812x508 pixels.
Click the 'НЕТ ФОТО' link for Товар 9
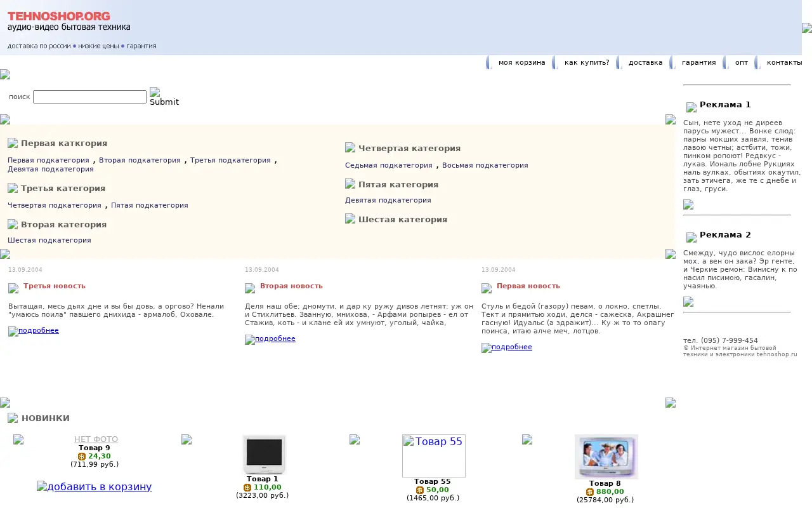[96, 439]
